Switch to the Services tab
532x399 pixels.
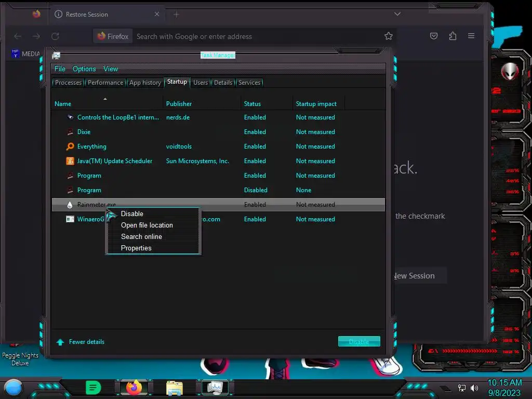249,83
